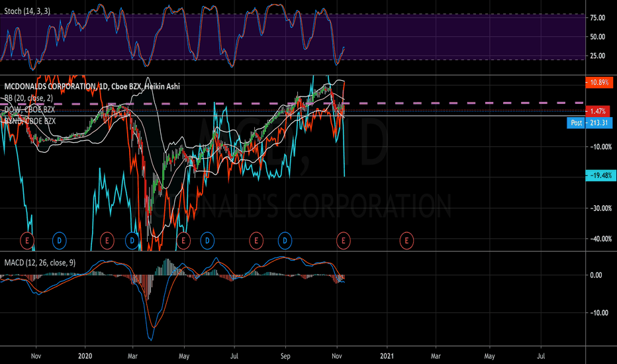Click the -30.00% price axis value
Viewport: 617px width, 364px height.
[x=601, y=208]
